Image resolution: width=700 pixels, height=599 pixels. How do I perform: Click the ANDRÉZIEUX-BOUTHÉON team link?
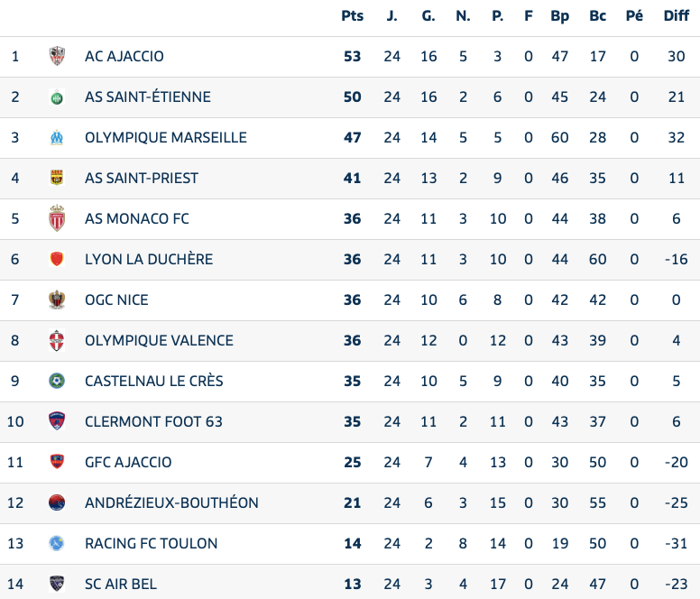(x=171, y=502)
